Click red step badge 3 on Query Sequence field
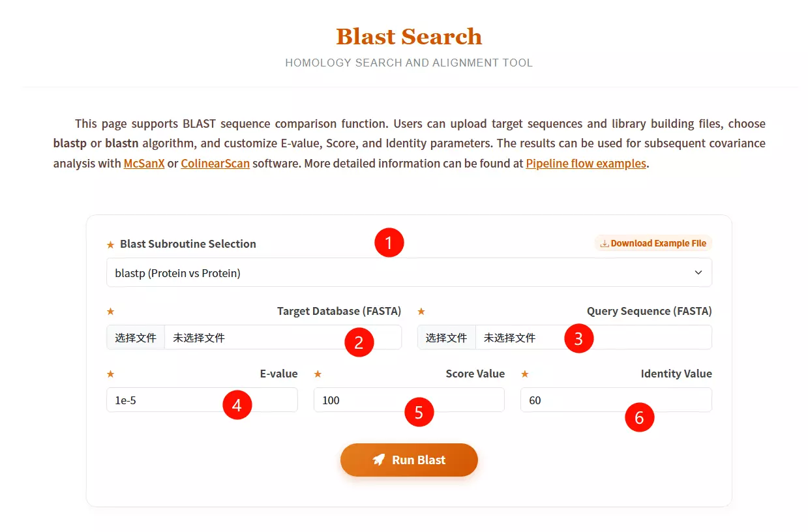Image resolution: width=808 pixels, height=532 pixels. pyautogui.click(x=579, y=338)
